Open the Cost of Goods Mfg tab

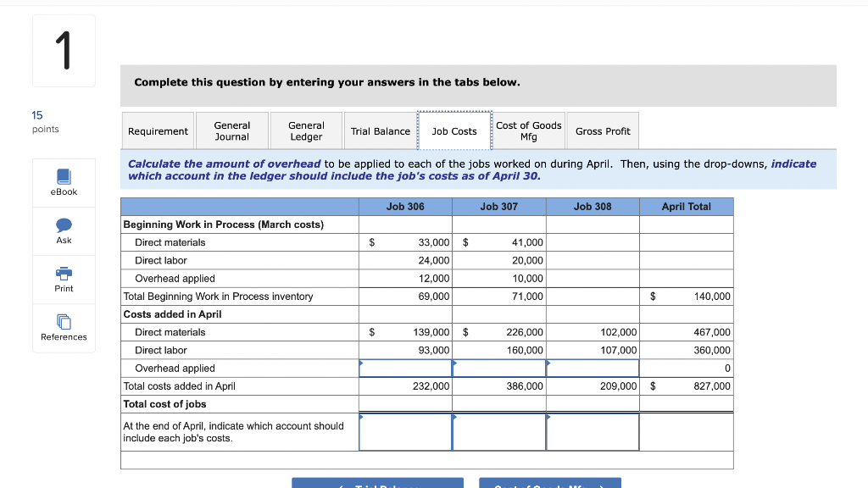point(528,130)
